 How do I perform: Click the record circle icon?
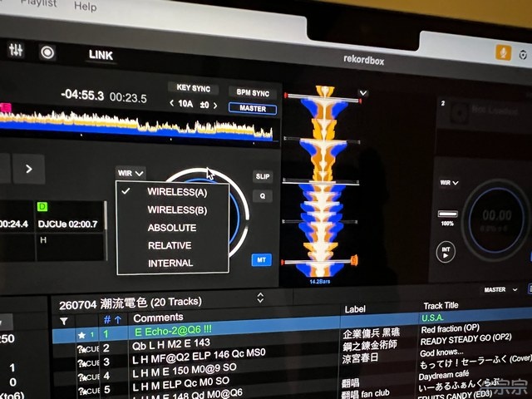(47, 52)
